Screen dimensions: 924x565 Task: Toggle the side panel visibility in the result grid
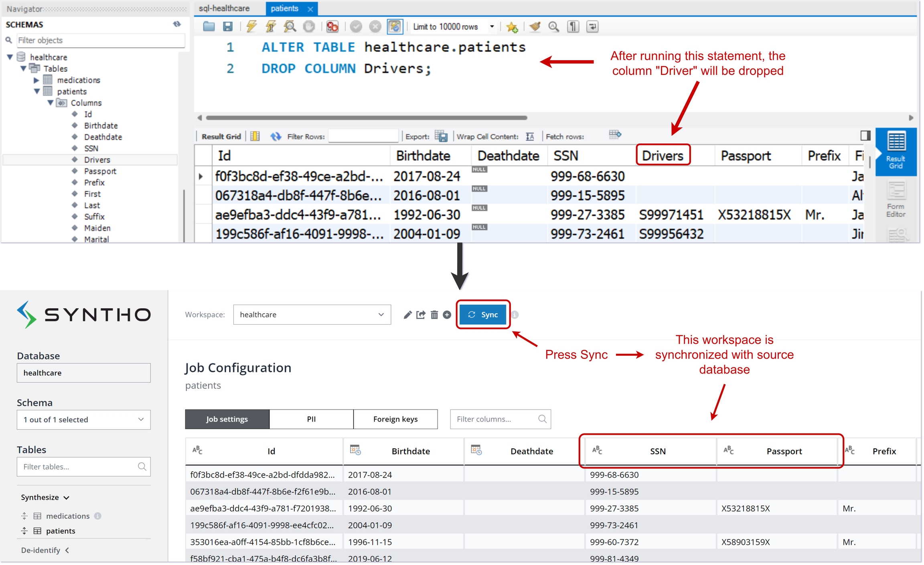[865, 136]
